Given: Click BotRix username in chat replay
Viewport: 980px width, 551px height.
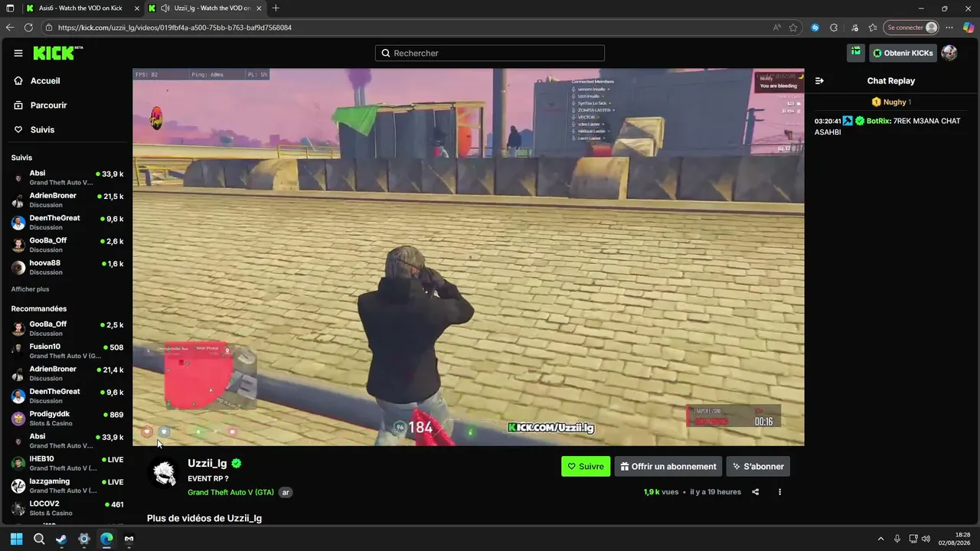Looking at the screenshot, I should [x=878, y=121].
